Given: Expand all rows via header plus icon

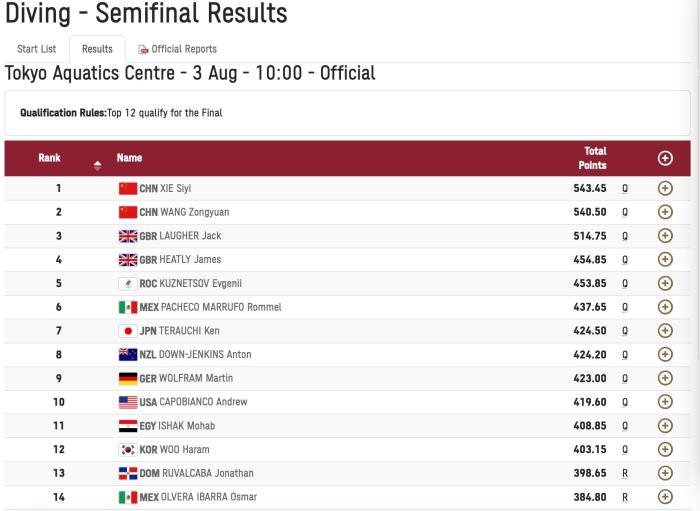Looking at the screenshot, I should tap(665, 158).
